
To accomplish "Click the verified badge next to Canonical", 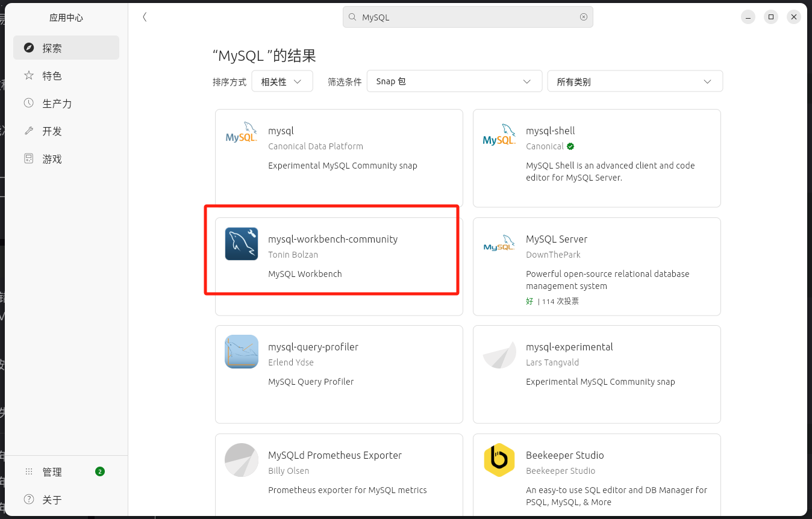I will tap(570, 146).
